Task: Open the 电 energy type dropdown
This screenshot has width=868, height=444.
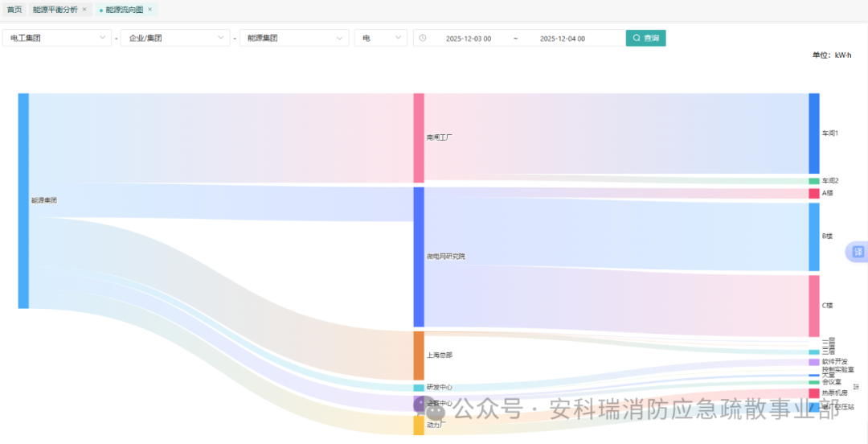Action: 381,38
